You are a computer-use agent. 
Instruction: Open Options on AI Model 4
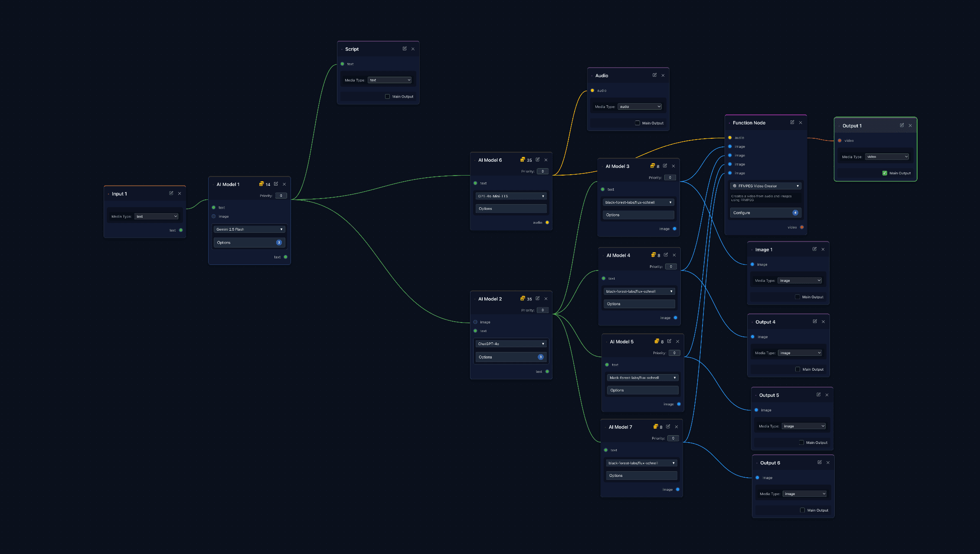[639, 303]
